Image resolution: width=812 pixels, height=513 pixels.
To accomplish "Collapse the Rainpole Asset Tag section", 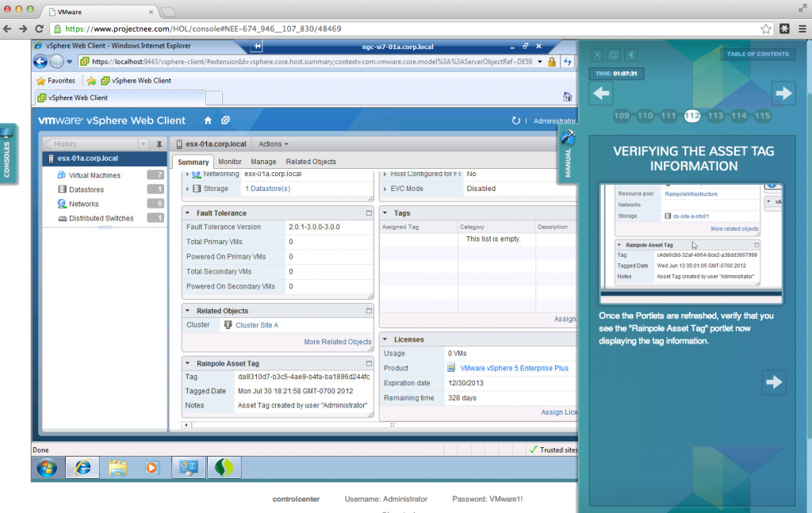I will [188, 363].
